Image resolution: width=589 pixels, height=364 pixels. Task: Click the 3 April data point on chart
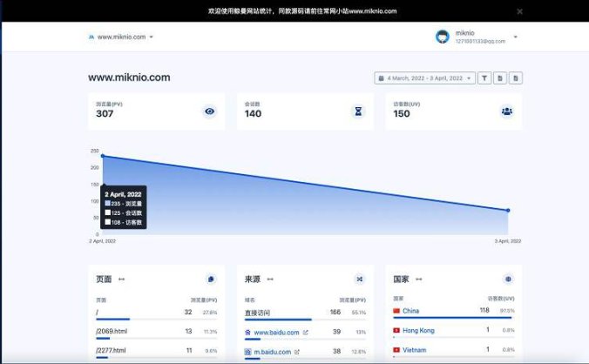(x=508, y=210)
